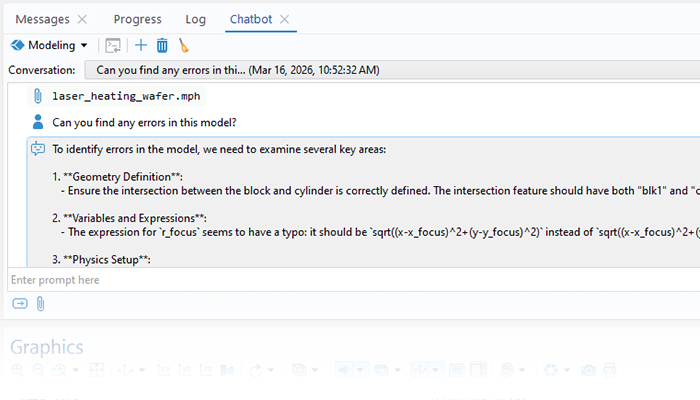
Task: Click the console prompt icon in the chatbot toolbar
Action: (x=113, y=46)
